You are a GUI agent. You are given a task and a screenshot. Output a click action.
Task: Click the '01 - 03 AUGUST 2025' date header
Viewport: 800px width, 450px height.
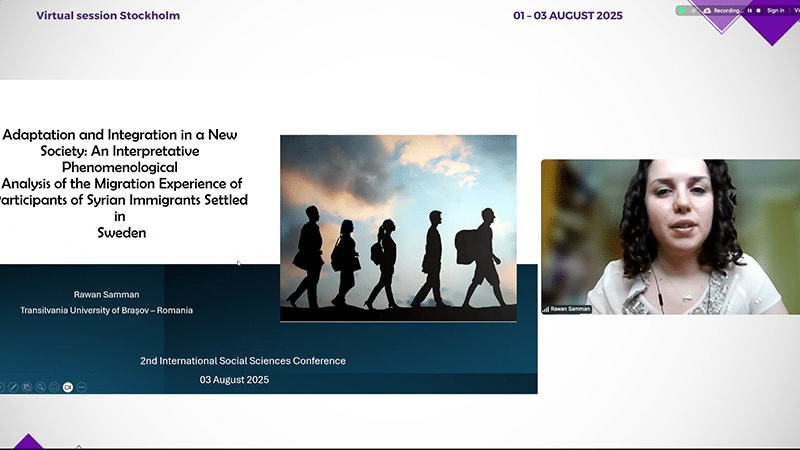pos(567,16)
